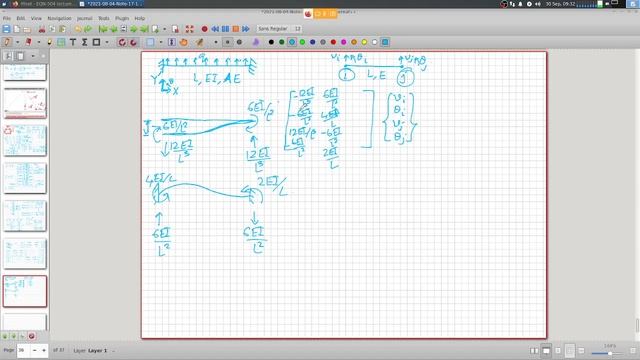Image resolution: width=640 pixels, height=360 pixels.
Task: Move page down in sidebar
Action: tap(13, 336)
